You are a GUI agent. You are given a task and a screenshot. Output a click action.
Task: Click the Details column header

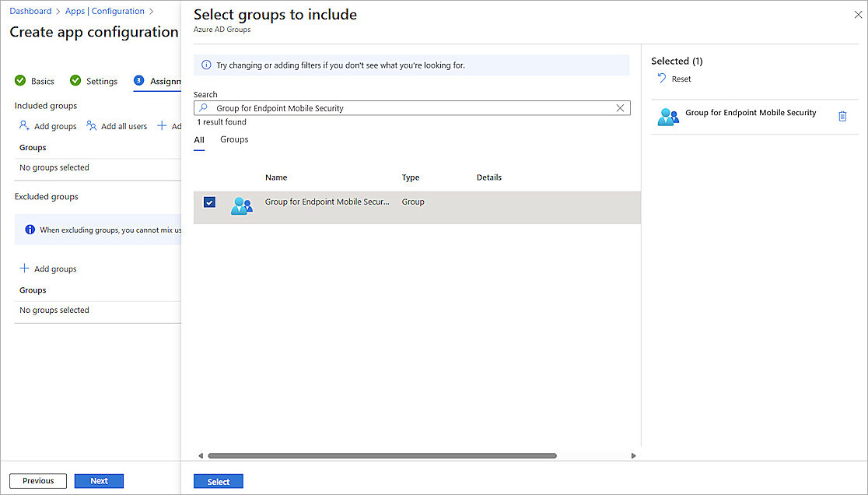pos(488,177)
